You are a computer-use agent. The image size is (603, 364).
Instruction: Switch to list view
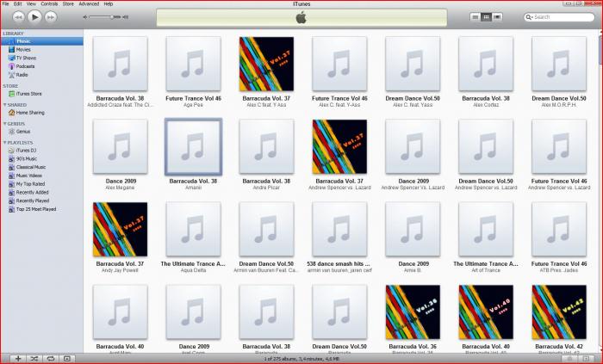pos(475,16)
